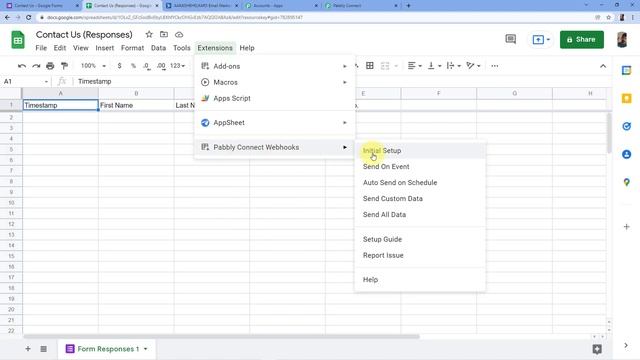This screenshot has width=640, height=360.
Task: Expand the Add-ons submenu
Action: click(x=275, y=66)
